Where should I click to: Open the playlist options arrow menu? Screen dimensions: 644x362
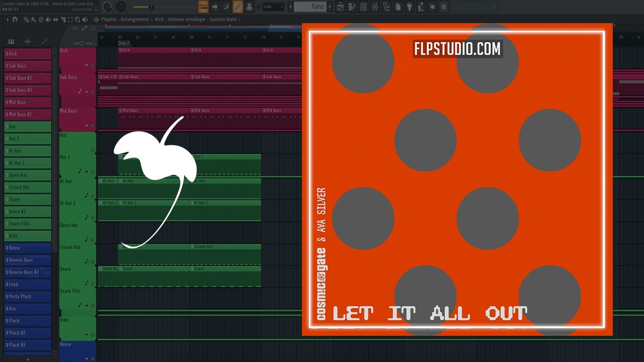(8, 20)
